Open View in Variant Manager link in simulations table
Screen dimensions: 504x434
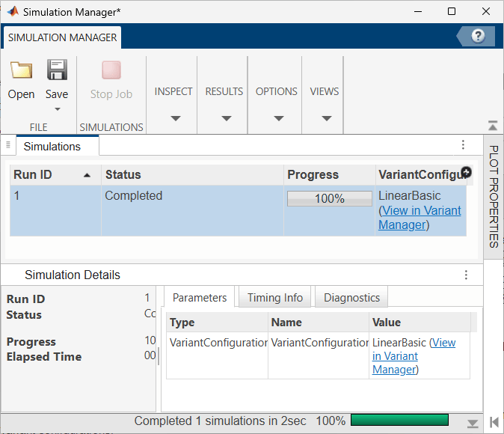pyautogui.click(x=420, y=218)
